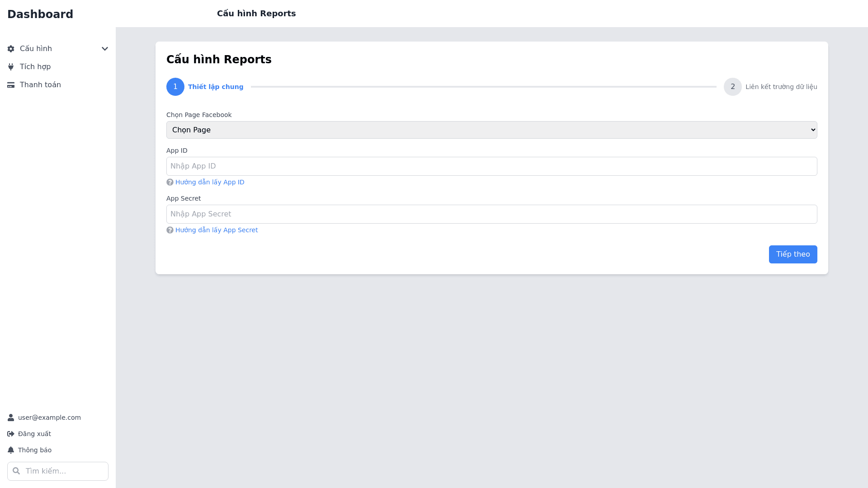Focus the Nhập App ID field
Viewport: 868px width, 488px height.
tap(491, 166)
